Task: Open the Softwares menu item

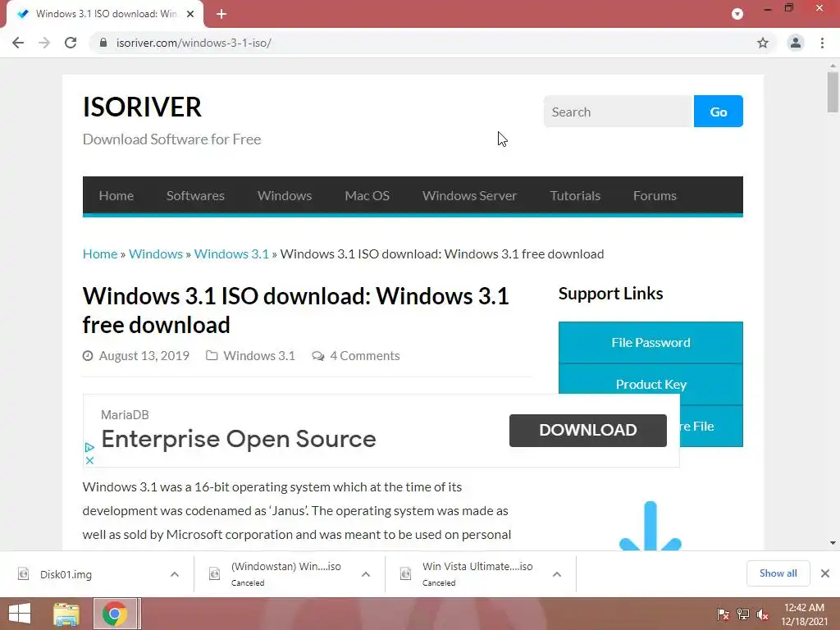Action: tap(195, 195)
